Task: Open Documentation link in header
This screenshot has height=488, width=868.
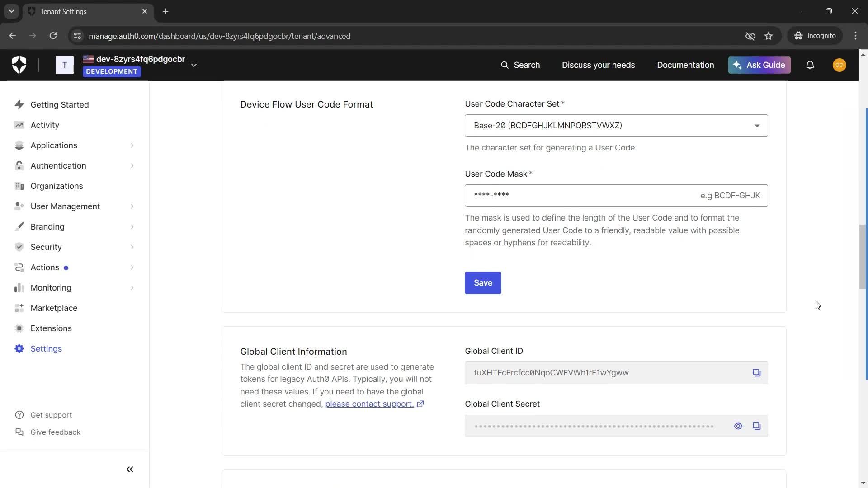Action: (x=685, y=65)
